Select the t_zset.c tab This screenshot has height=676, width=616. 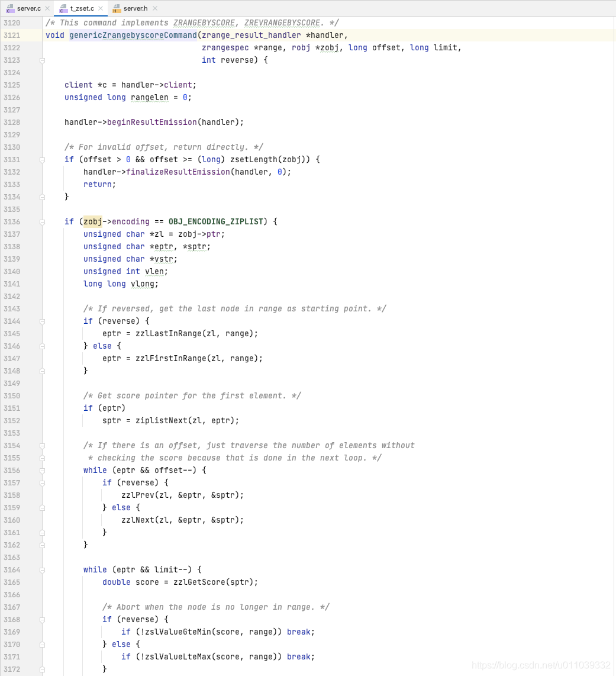[x=82, y=8]
